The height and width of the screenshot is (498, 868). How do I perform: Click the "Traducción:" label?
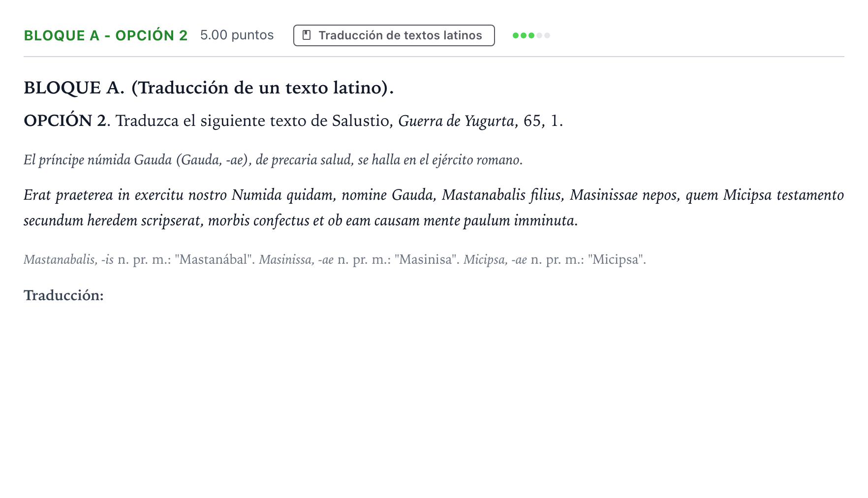click(x=64, y=295)
